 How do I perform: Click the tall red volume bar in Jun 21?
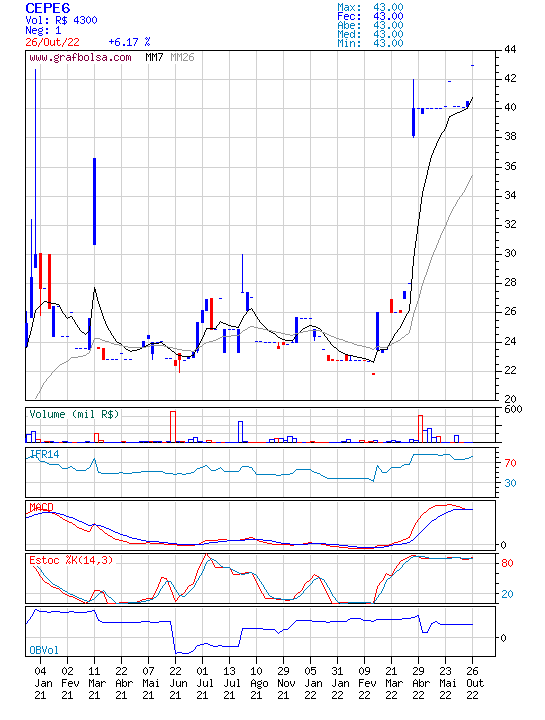tap(173, 427)
